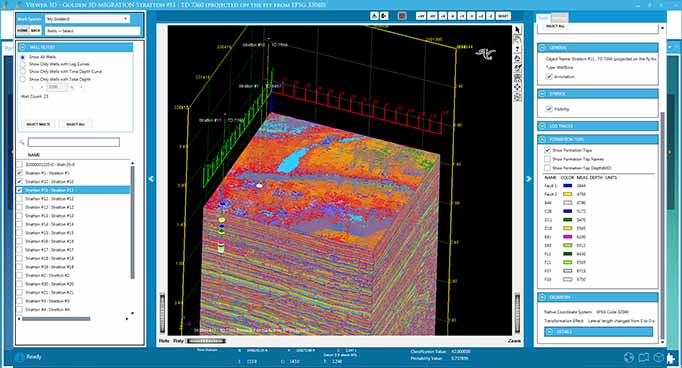Open the My Goldenit work space dropdown

(87, 19)
